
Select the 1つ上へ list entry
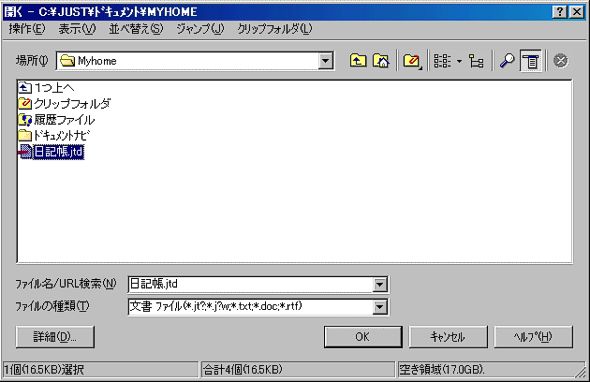46,88
